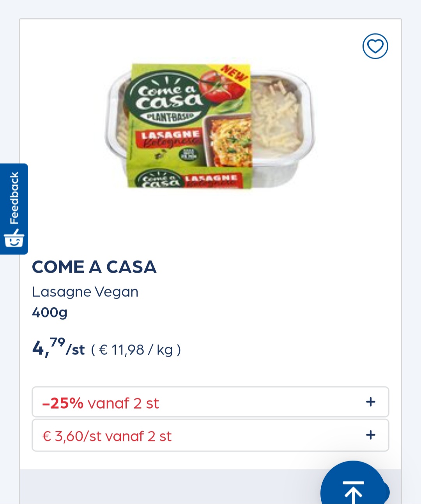Expand the "-25% vanaf 2 st" promotion
The image size is (421, 504).
click(x=210, y=402)
